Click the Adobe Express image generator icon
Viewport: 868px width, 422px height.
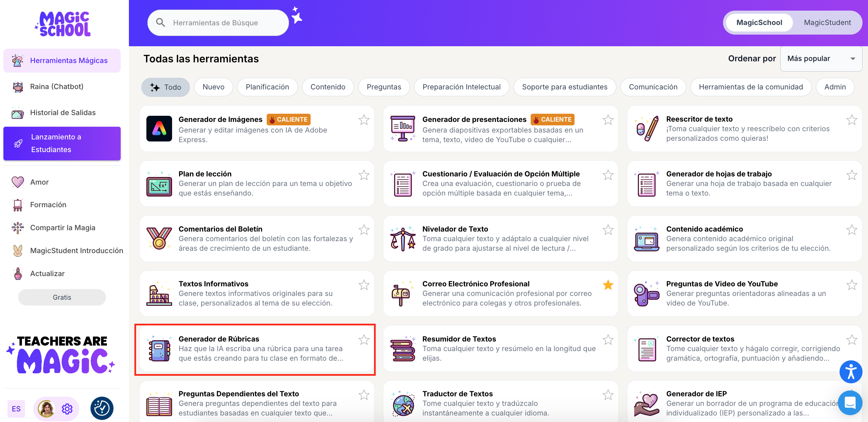click(x=159, y=129)
